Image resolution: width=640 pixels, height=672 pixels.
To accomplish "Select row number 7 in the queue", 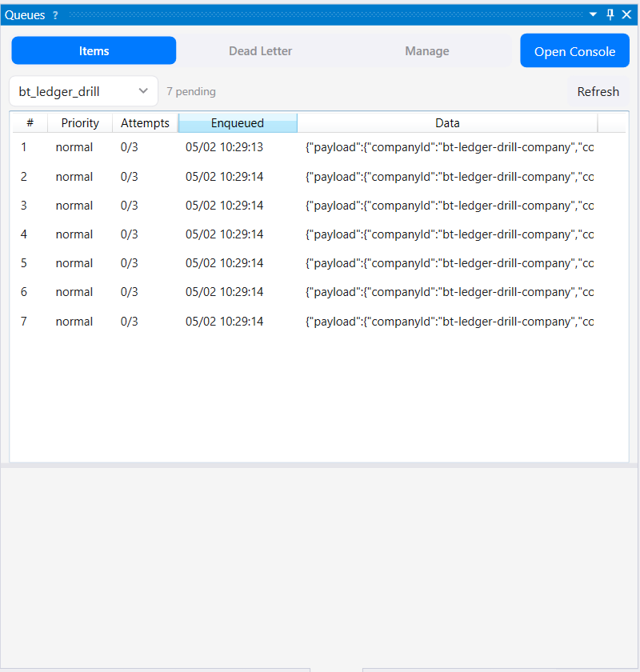I will 319,322.
